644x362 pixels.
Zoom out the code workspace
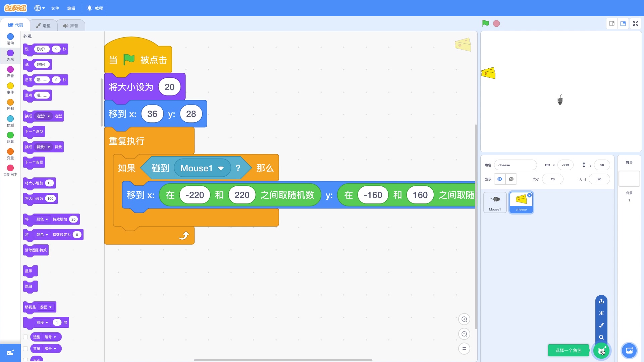[464, 334]
